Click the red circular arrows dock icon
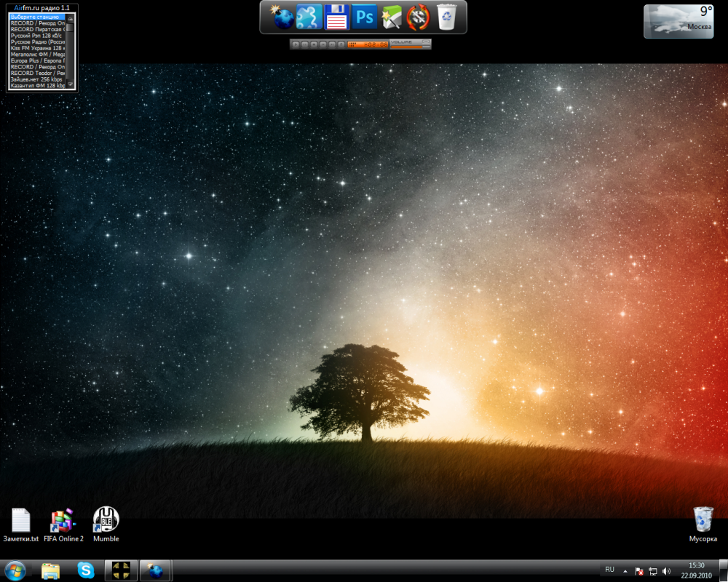Viewport: 728px width, 582px height. (x=419, y=17)
